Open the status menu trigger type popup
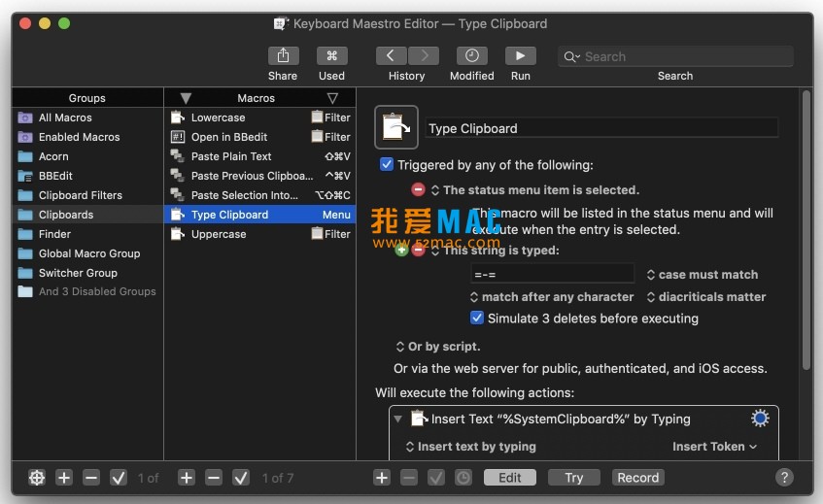This screenshot has width=823, height=504. point(535,190)
